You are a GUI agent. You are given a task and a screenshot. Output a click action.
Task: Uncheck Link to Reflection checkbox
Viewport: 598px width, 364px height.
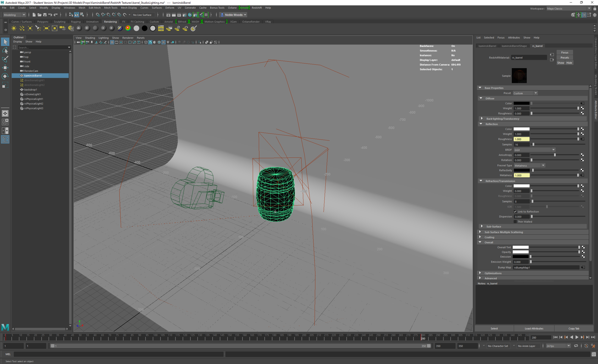515,212
